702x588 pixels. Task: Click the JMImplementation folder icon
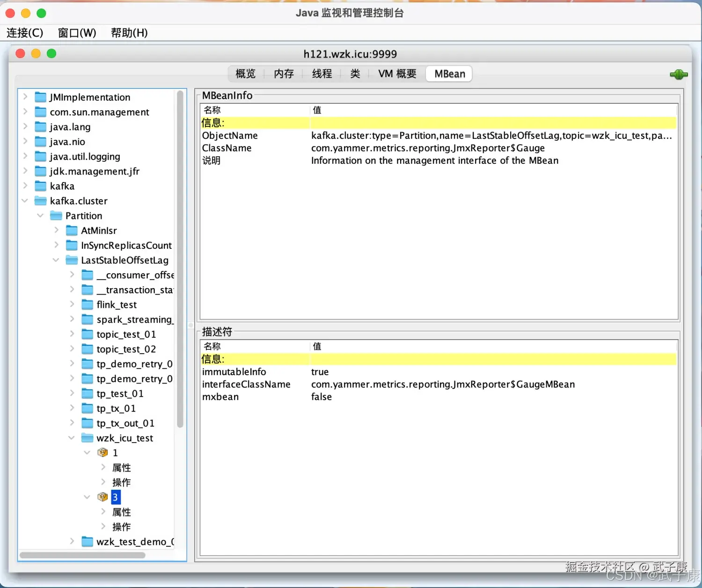pos(41,97)
